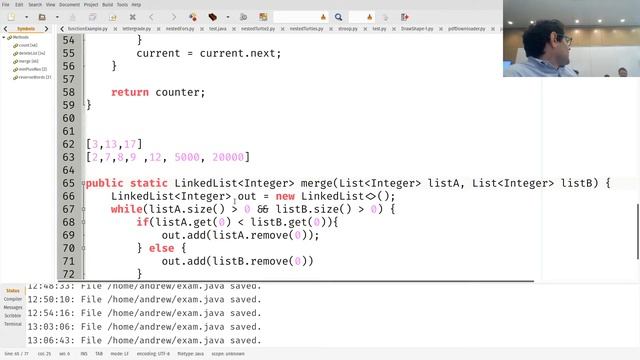Navigate back with the toolbar arrow
The width and height of the screenshot is (640, 360).
tap(151, 17)
